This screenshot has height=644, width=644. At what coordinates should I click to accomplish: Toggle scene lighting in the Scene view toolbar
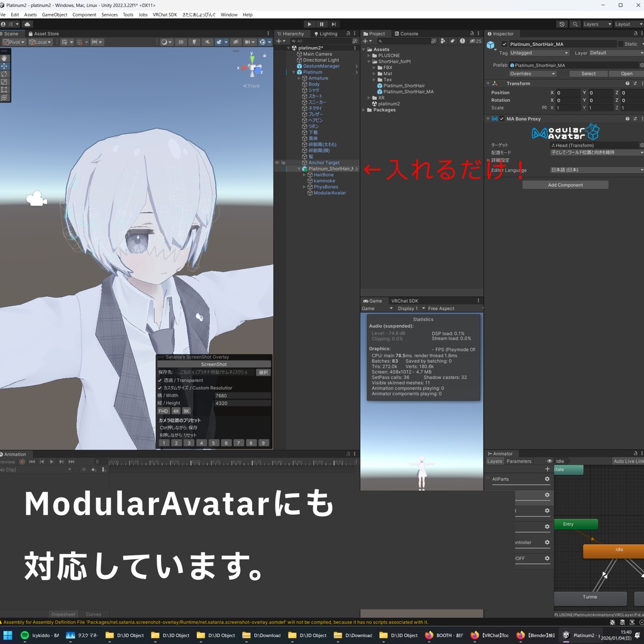coord(194,42)
